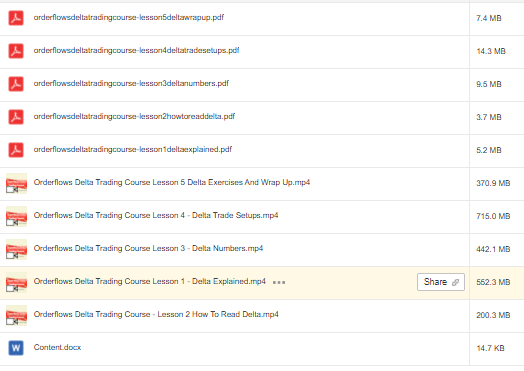The width and height of the screenshot is (524, 371).
Task: Open orderflowsdeltatradingcourse-lesson1deltaexplained.pdf
Action: [133, 149]
